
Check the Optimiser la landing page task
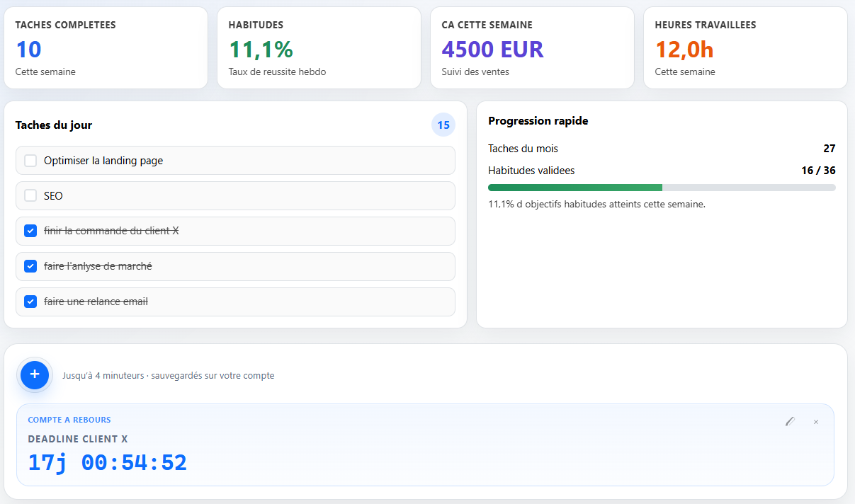tap(30, 160)
